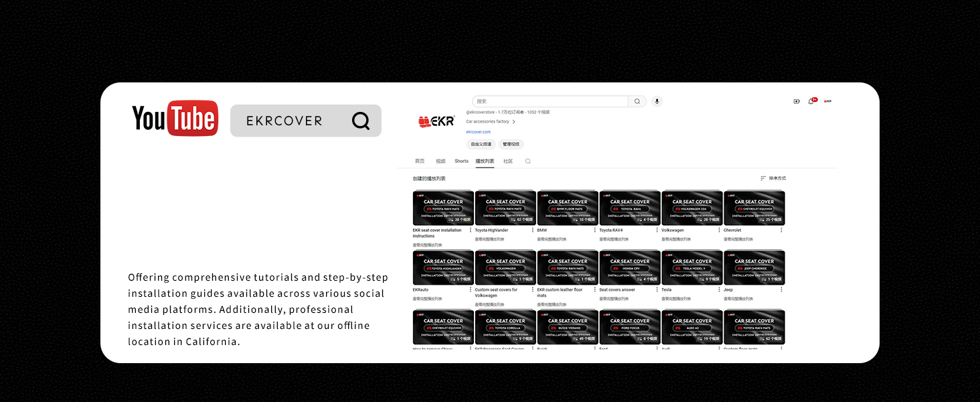Viewport: 980px width, 402px height.
Task: Click 查看完整播放列表 under the EKRauto playlist
Action: (428, 299)
